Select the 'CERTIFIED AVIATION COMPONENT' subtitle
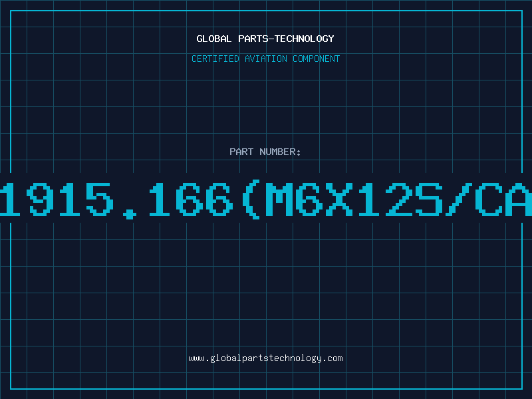The height and width of the screenshot is (399, 532). [x=265, y=59]
